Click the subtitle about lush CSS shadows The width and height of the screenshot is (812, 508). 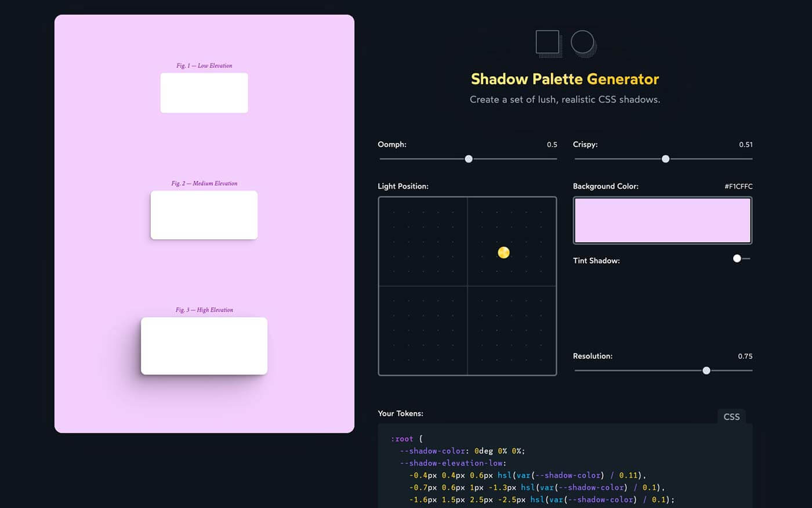565,99
